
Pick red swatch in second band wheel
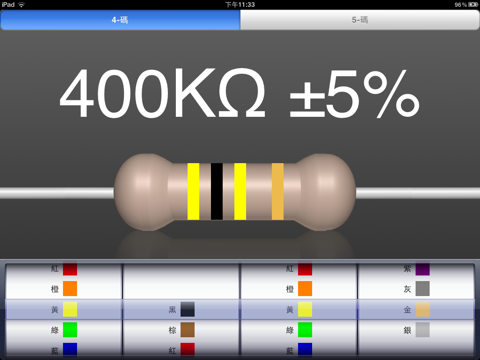pos(188,349)
